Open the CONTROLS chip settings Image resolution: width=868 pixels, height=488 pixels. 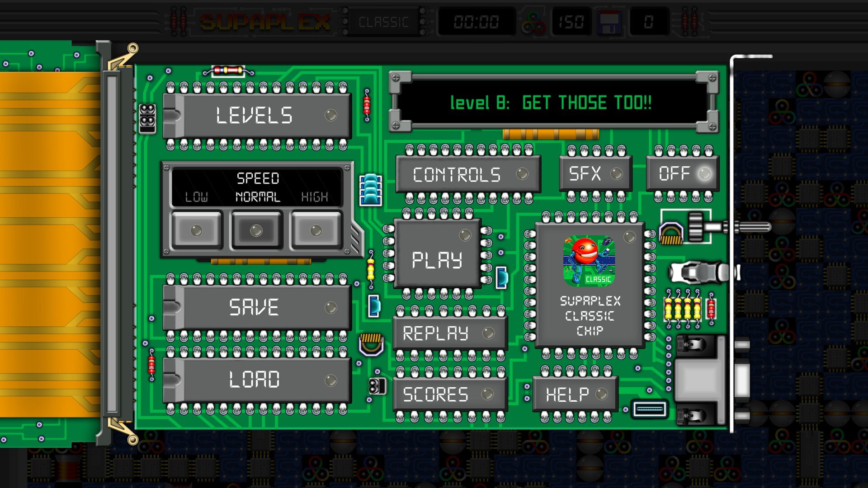pos(468,174)
